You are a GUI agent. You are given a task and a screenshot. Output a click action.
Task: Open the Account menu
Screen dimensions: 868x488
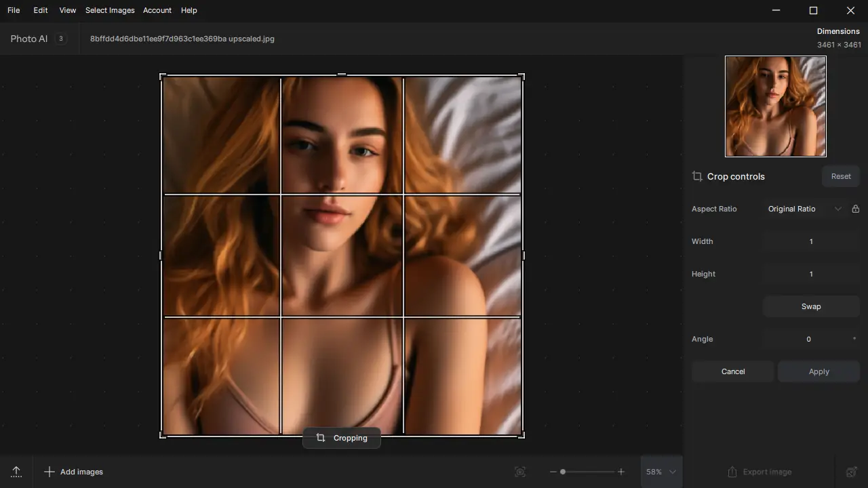(157, 10)
